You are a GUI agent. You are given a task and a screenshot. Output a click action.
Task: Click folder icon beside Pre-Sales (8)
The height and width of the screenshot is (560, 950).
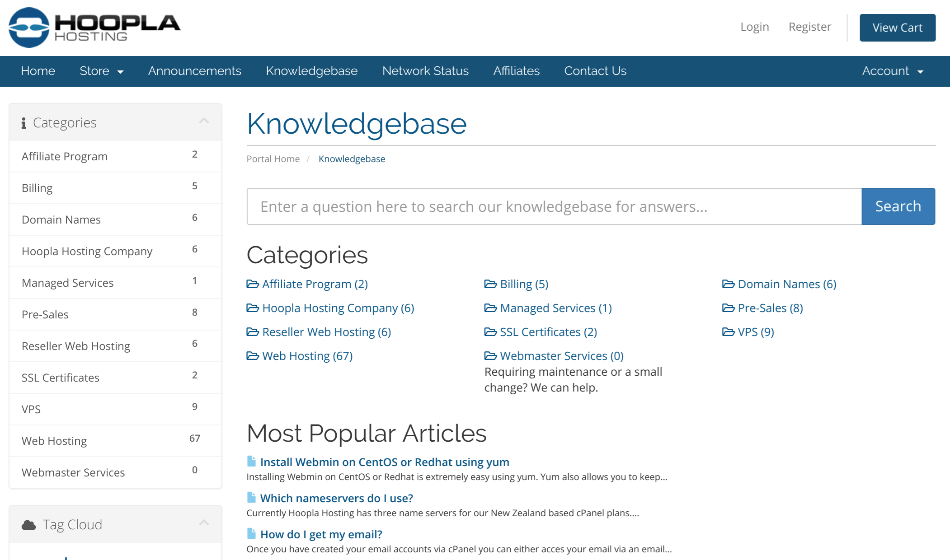[728, 308]
